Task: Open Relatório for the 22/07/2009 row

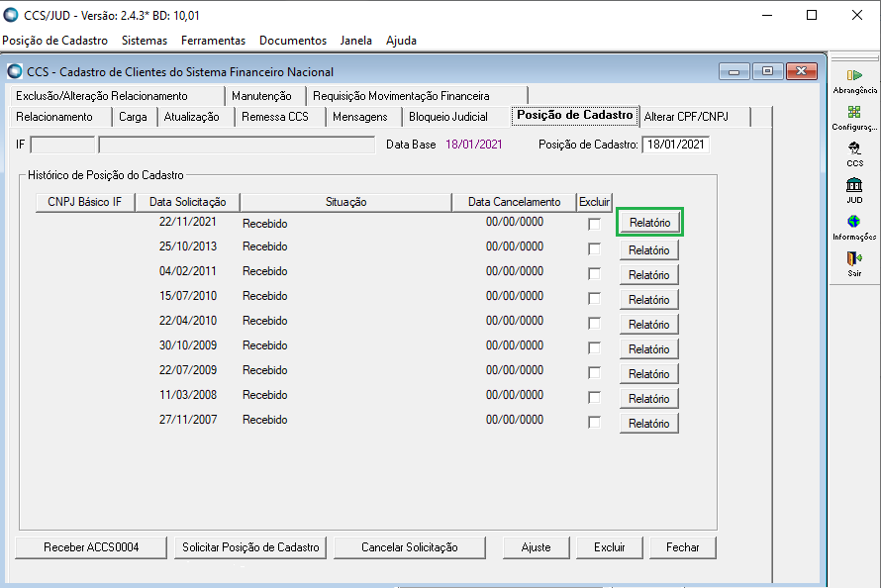Action: tap(649, 373)
